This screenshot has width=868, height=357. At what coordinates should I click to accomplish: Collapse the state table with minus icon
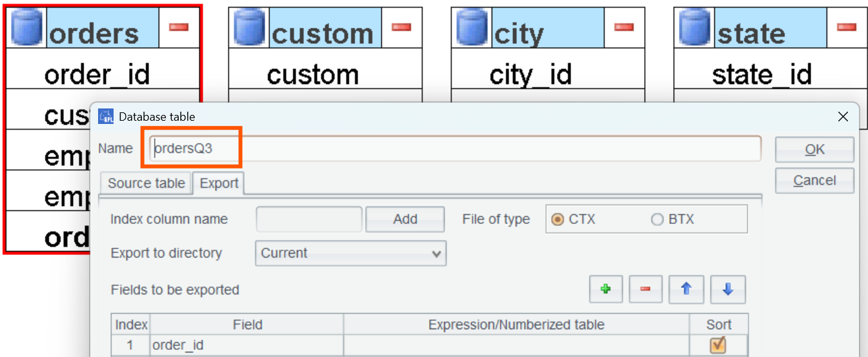coord(847,27)
